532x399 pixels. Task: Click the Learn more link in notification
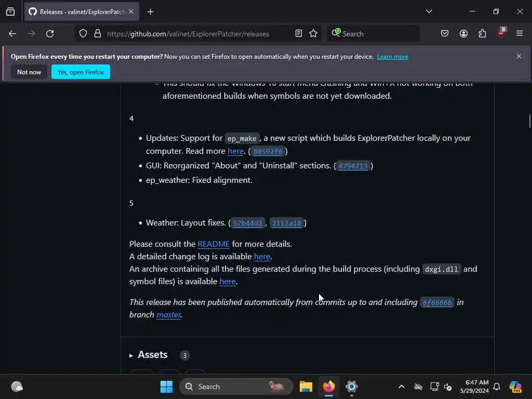(x=393, y=57)
